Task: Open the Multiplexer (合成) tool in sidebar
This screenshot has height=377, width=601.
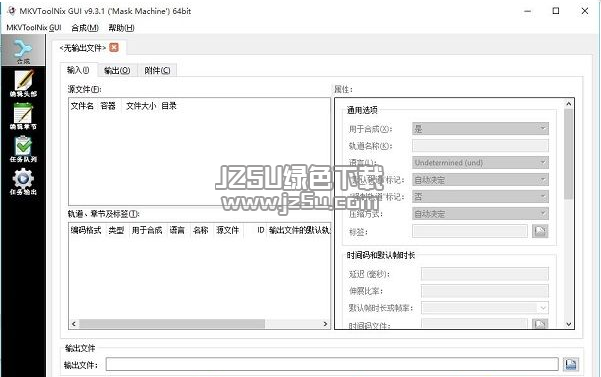Action: [23, 50]
